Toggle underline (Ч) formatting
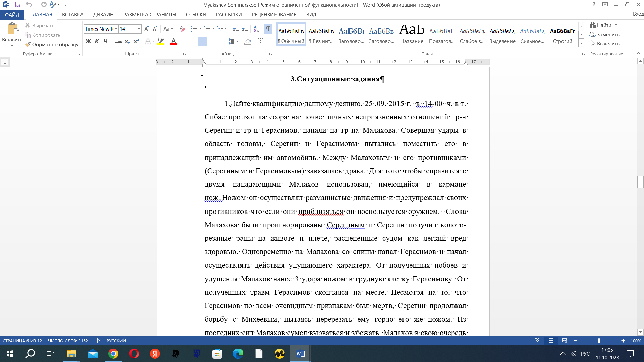 click(106, 41)
